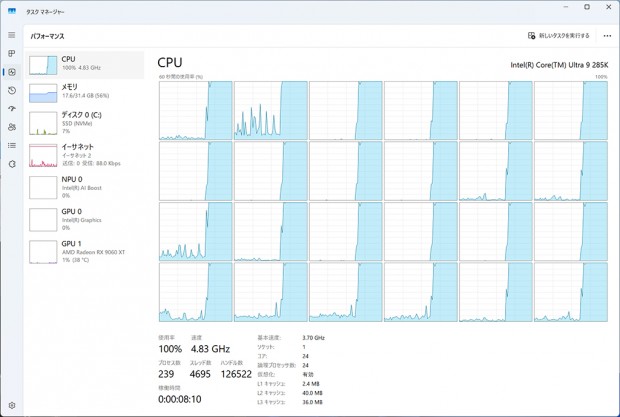The width and height of the screenshot is (620, 417).
Task: Select NPU 0 Intel AI Boost
Action: tap(85, 187)
